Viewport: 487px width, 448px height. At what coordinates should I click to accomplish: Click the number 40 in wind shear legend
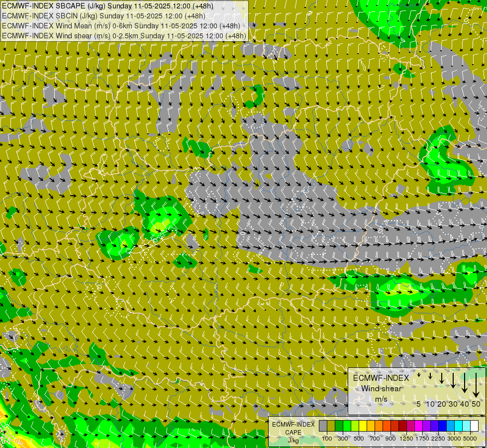click(x=464, y=404)
